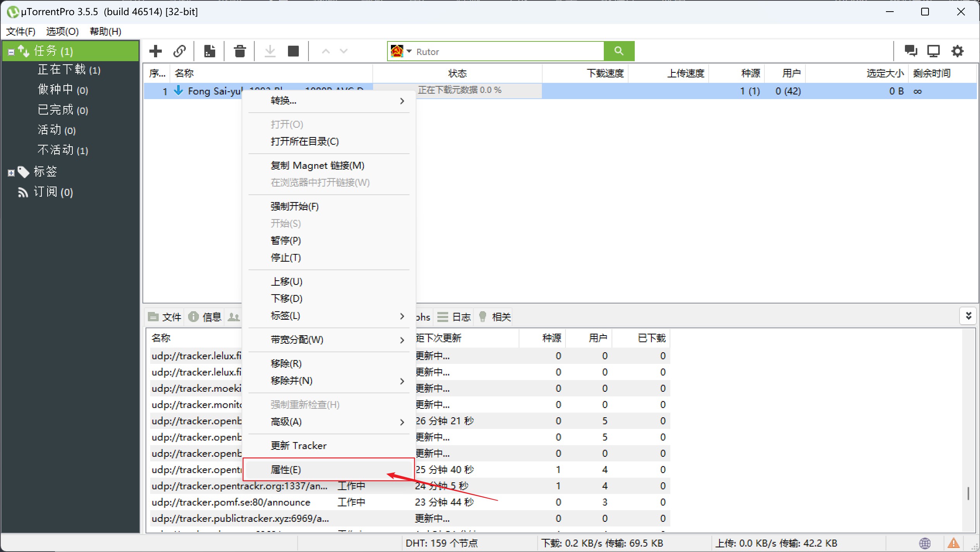Click the Start download arrow icon
This screenshot has width=980, height=552.
(x=270, y=51)
